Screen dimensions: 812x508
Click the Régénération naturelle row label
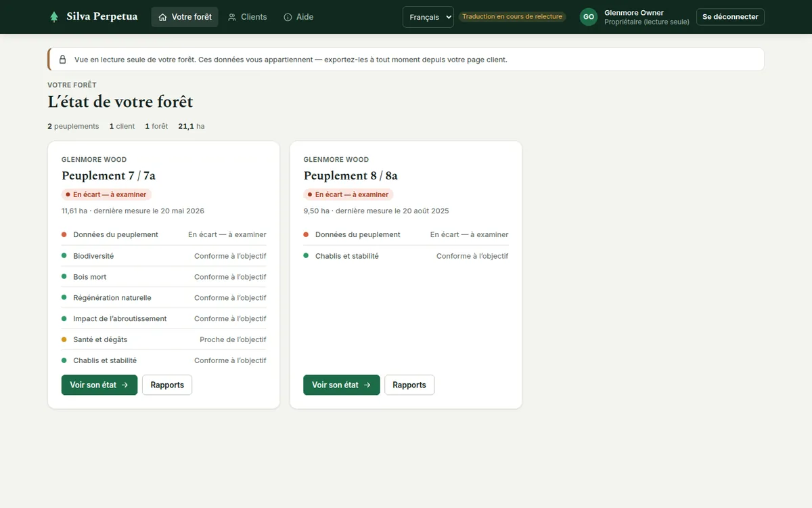tap(112, 298)
